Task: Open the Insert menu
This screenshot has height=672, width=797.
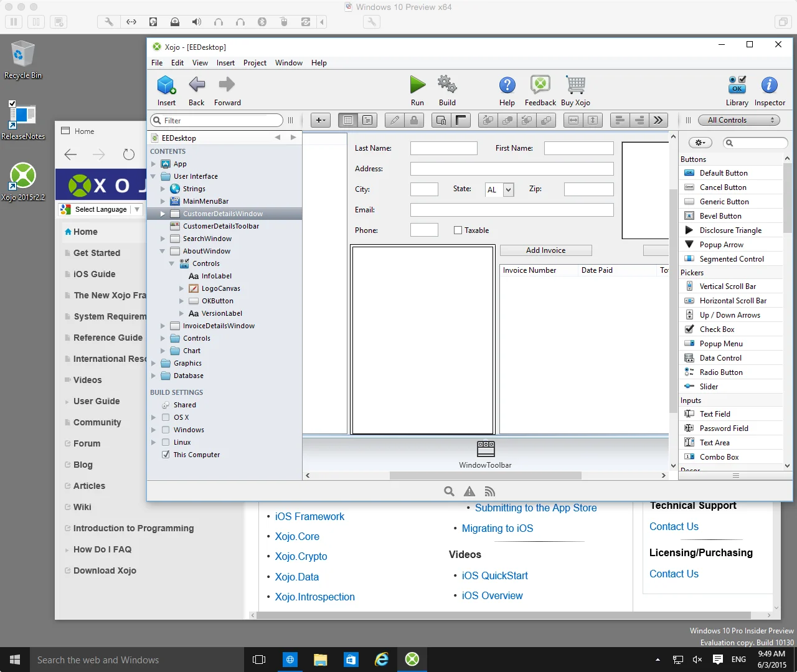Action: 225,63
